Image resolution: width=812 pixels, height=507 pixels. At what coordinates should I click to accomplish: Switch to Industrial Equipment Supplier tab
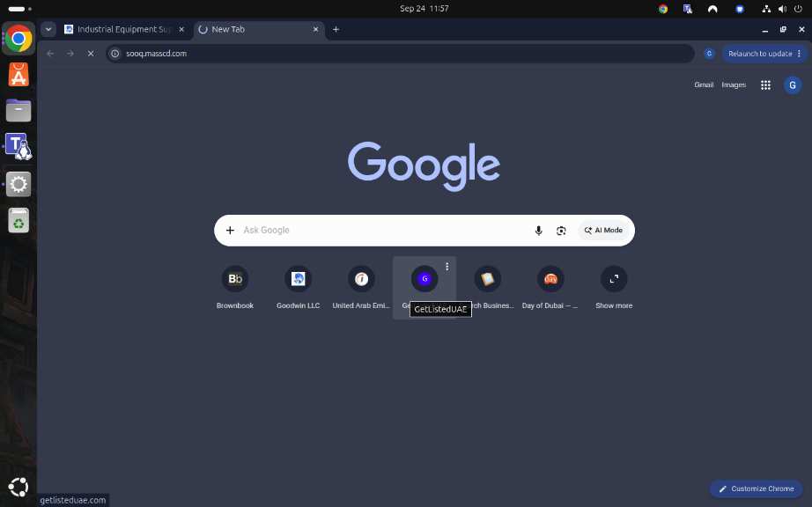[124, 30]
